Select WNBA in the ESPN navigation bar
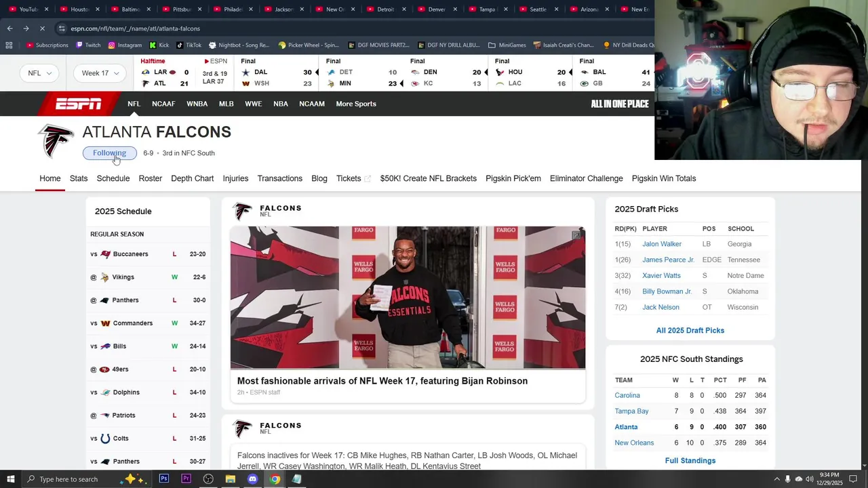 pos(197,104)
